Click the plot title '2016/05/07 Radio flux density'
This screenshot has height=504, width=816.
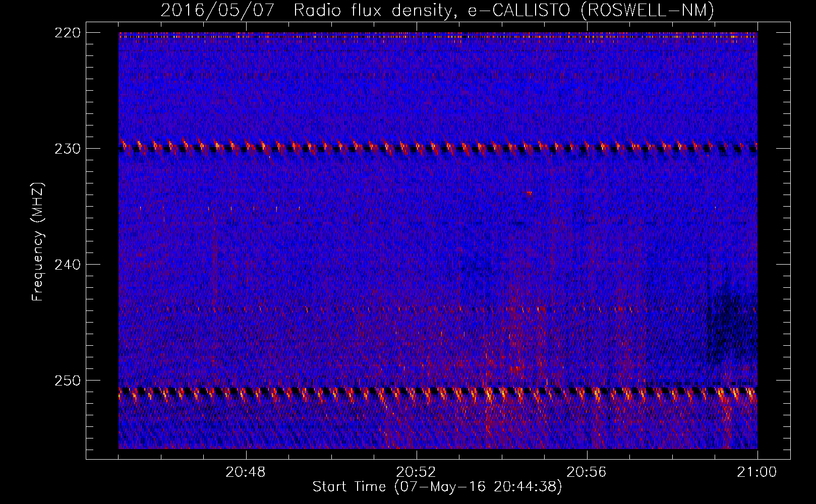(x=437, y=10)
